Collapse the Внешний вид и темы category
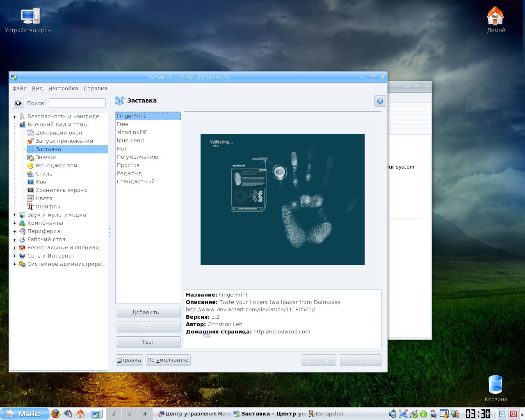This screenshot has width=525, height=420. click(14, 125)
